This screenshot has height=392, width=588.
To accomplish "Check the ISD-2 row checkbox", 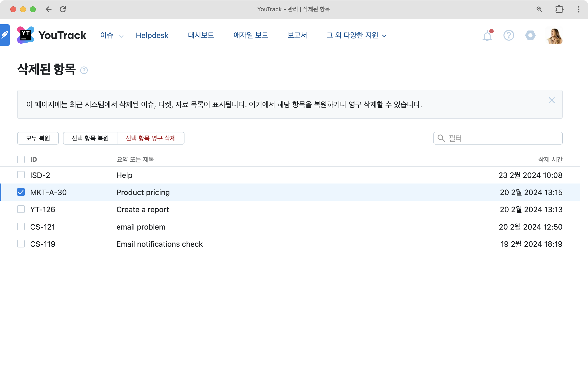I will (x=21, y=175).
